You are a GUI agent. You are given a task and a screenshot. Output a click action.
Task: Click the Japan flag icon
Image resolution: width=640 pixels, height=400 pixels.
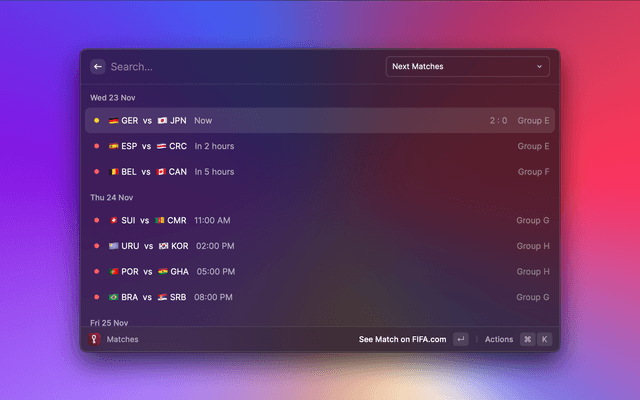coord(162,121)
